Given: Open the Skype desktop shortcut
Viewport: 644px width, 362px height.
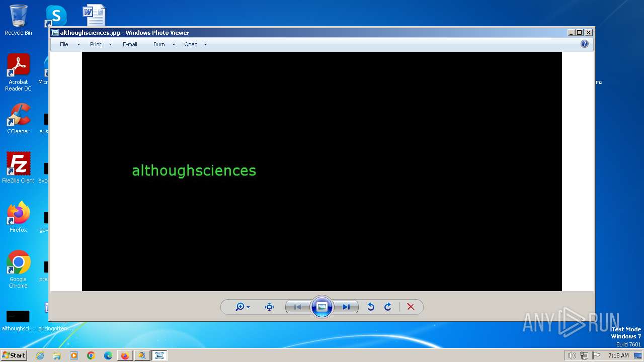Looking at the screenshot, I should click(55, 16).
